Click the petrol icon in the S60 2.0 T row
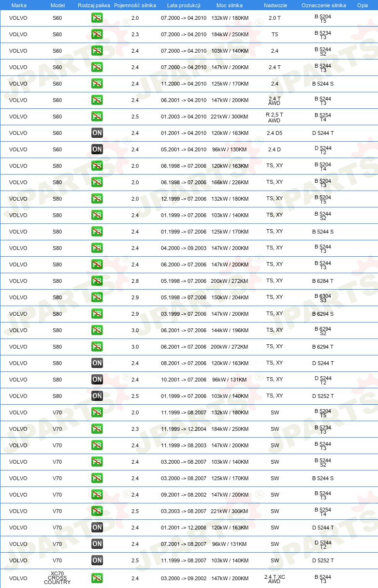The height and width of the screenshot is (588, 378). click(x=97, y=18)
